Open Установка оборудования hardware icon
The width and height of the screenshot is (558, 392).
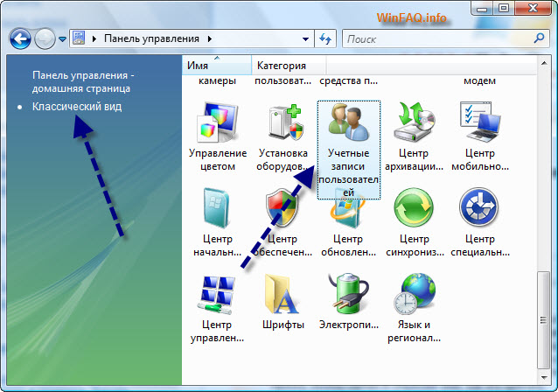[286, 123]
